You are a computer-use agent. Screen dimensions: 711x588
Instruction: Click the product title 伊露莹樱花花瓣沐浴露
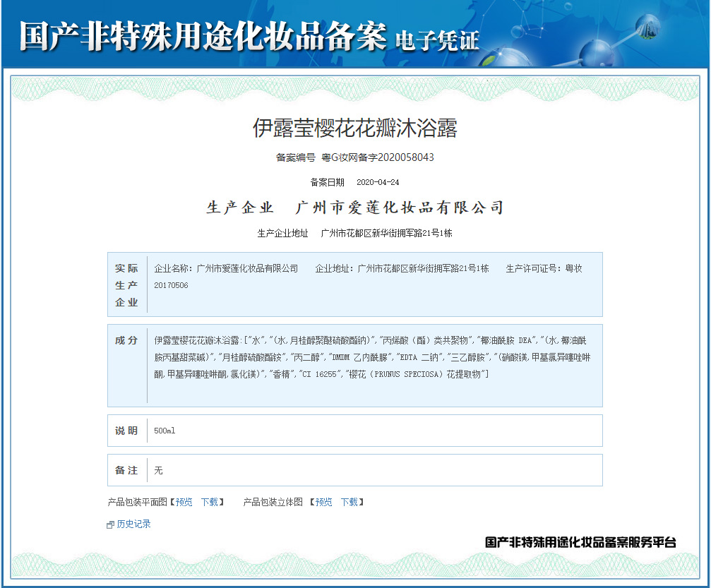click(x=355, y=128)
